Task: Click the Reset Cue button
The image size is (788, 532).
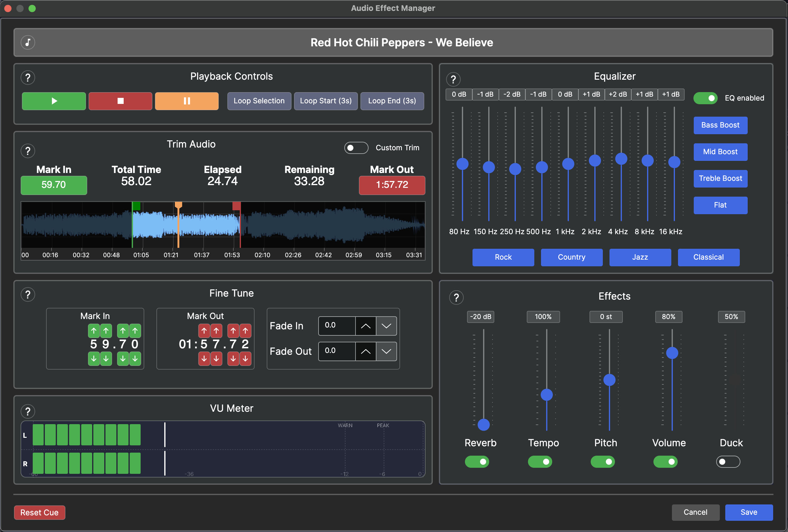Action: pyautogui.click(x=39, y=512)
